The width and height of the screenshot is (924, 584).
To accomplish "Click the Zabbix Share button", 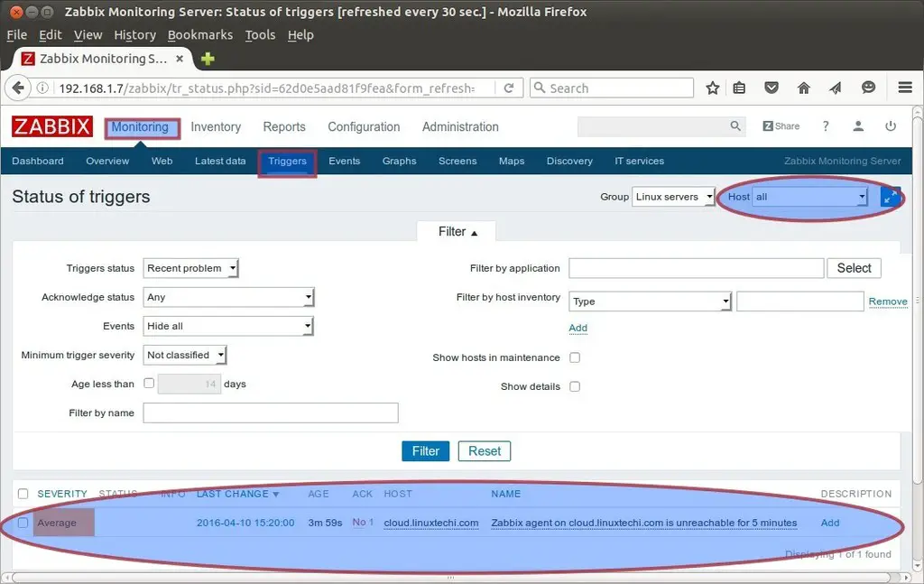I will pos(781,126).
